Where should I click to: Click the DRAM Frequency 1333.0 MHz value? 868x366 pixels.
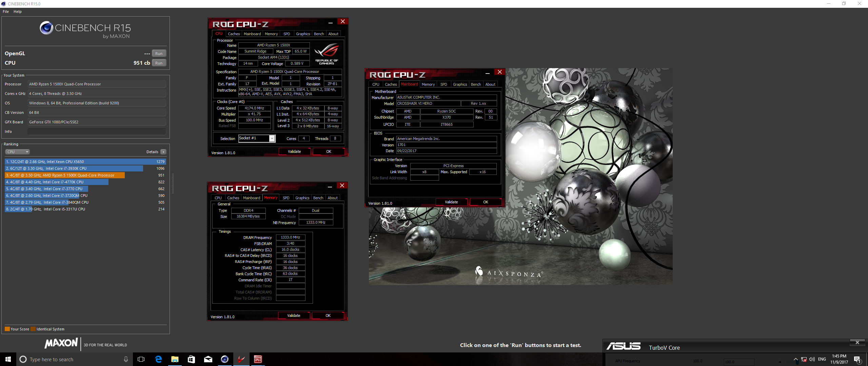tap(291, 237)
